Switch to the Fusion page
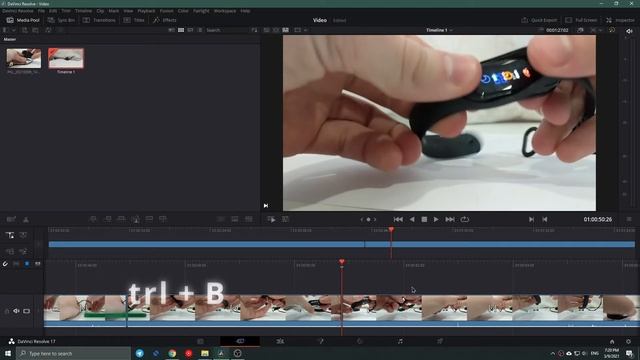640x360 pixels. [x=320, y=341]
